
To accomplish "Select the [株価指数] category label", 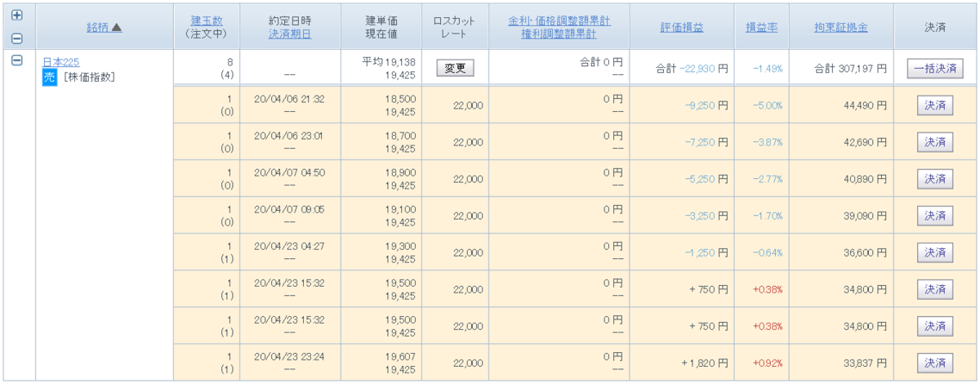I will click(x=89, y=78).
